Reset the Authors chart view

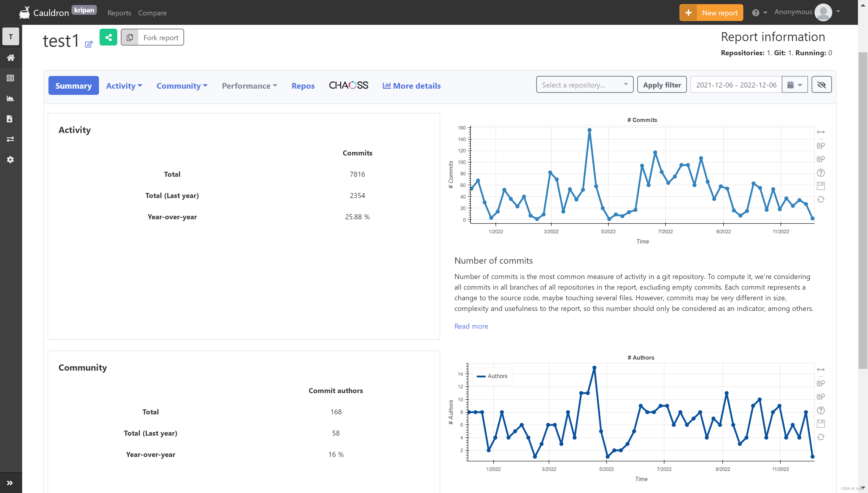tap(821, 437)
